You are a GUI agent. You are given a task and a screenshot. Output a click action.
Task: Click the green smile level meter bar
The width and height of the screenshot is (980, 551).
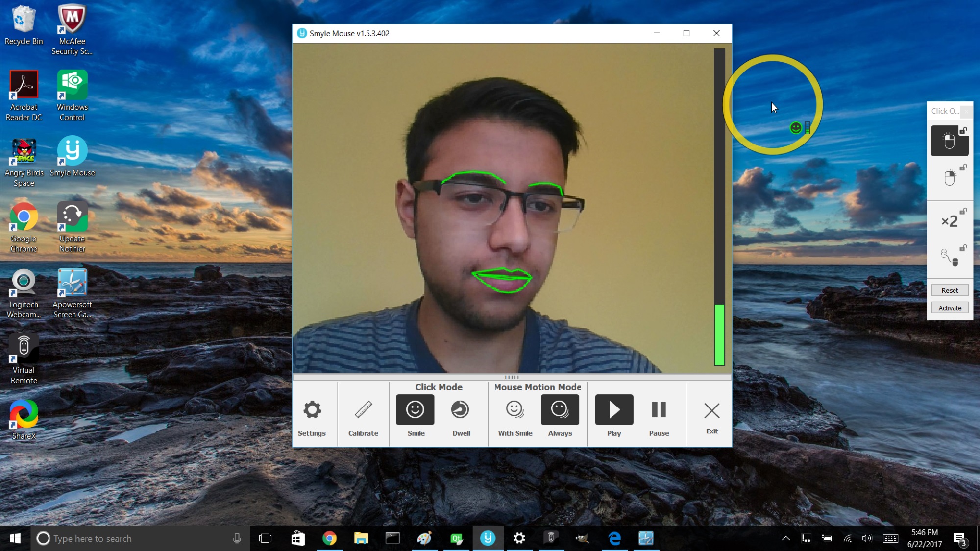719,335
